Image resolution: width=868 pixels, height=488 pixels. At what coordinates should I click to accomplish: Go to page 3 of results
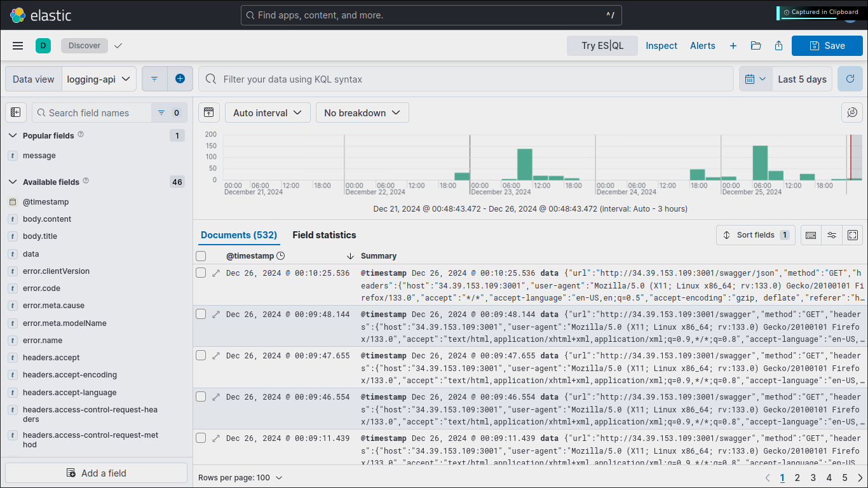coord(813,478)
